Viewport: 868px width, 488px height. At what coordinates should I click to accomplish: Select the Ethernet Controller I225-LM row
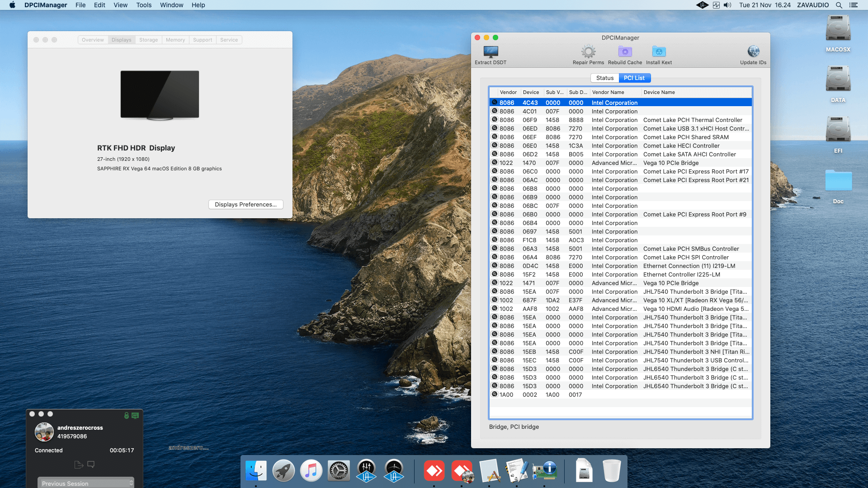620,274
